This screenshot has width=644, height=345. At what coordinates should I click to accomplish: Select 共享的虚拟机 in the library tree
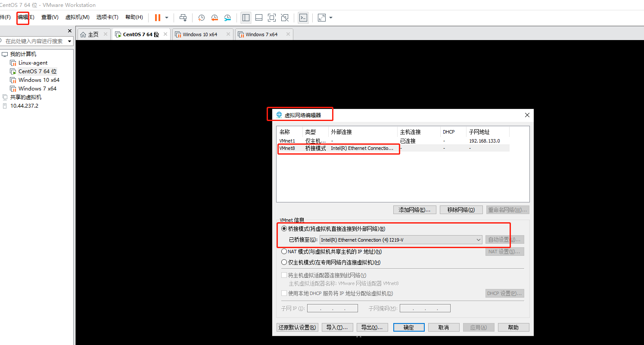tap(26, 97)
